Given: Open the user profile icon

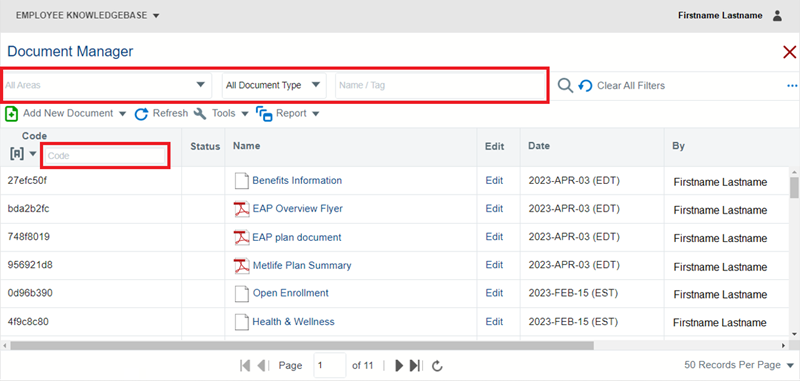Looking at the screenshot, I should pyautogui.click(x=777, y=16).
